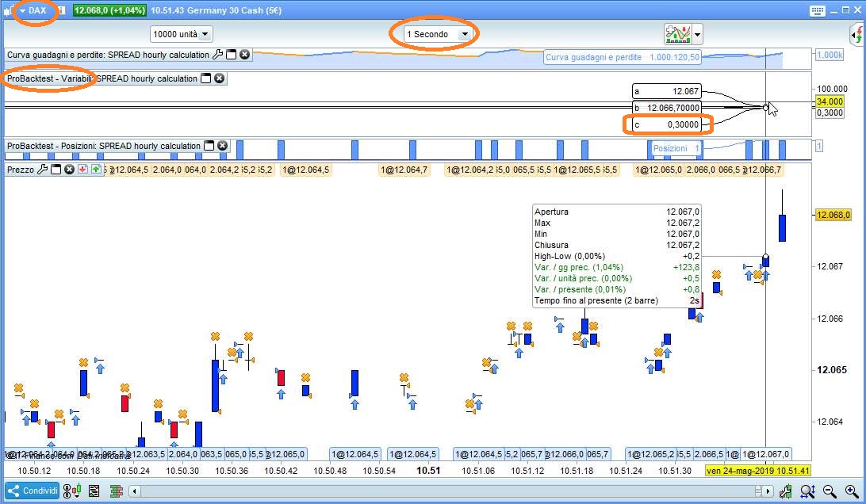Click the Var. / gg prec. (1,04%) row
The width and height of the screenshot is (866, 504).
pos(617,267)
